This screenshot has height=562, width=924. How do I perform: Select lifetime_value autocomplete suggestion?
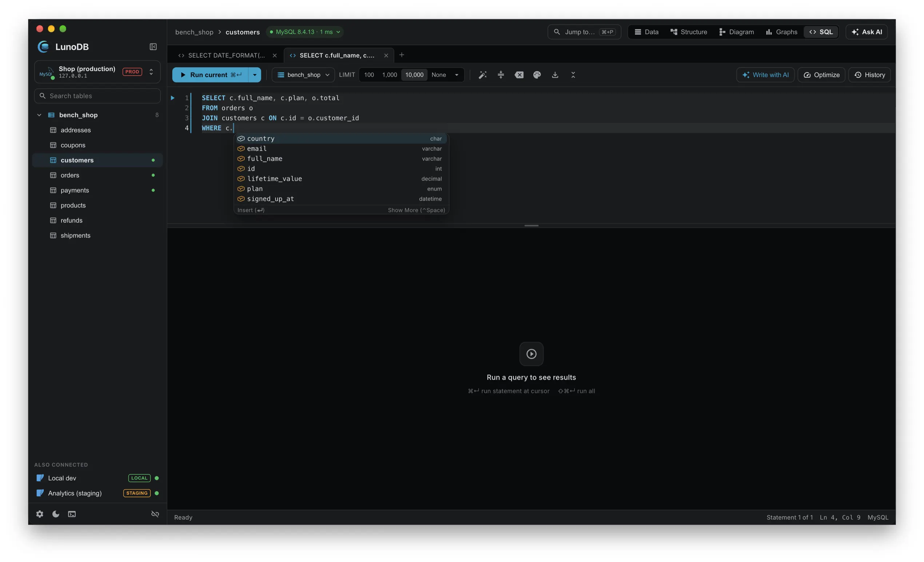341,179
